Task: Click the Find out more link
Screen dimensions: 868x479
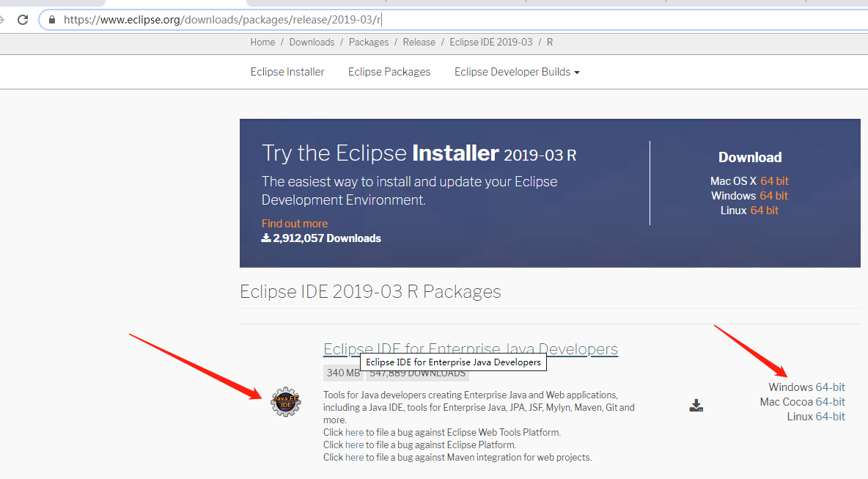Action: point(295,223)
